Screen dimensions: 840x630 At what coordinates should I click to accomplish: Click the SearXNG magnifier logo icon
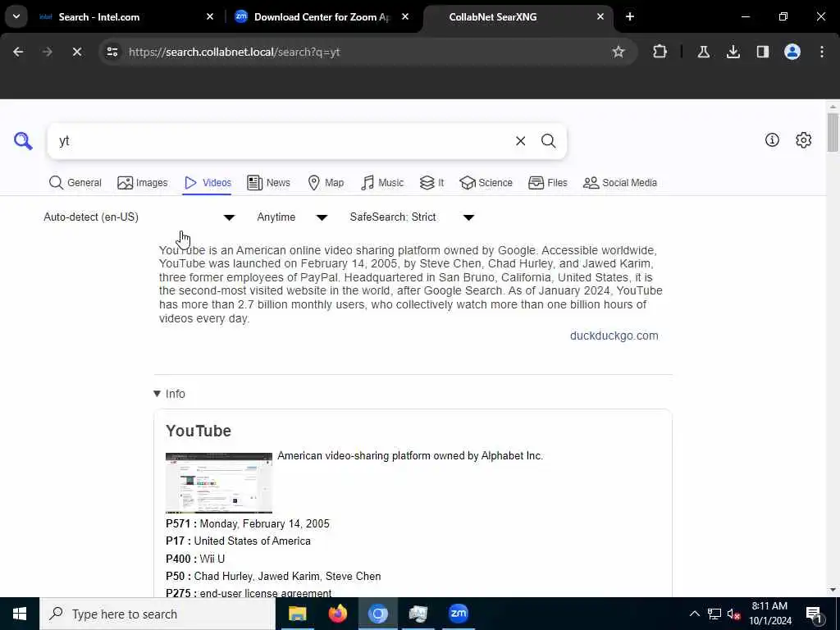23,141
